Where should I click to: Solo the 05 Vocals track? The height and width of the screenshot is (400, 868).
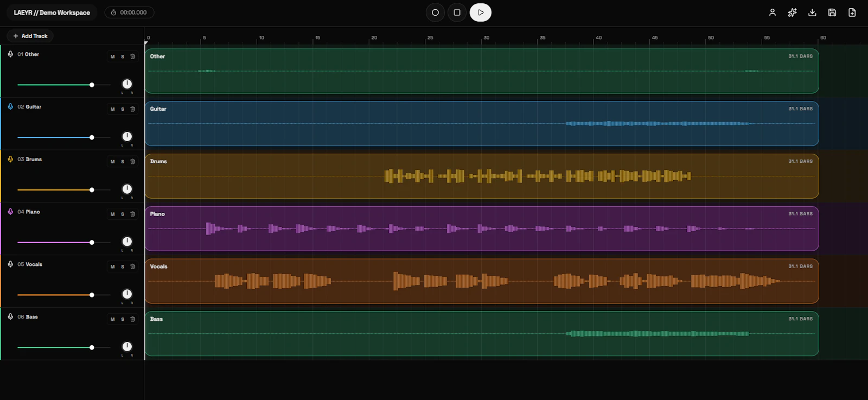[123, 267]
